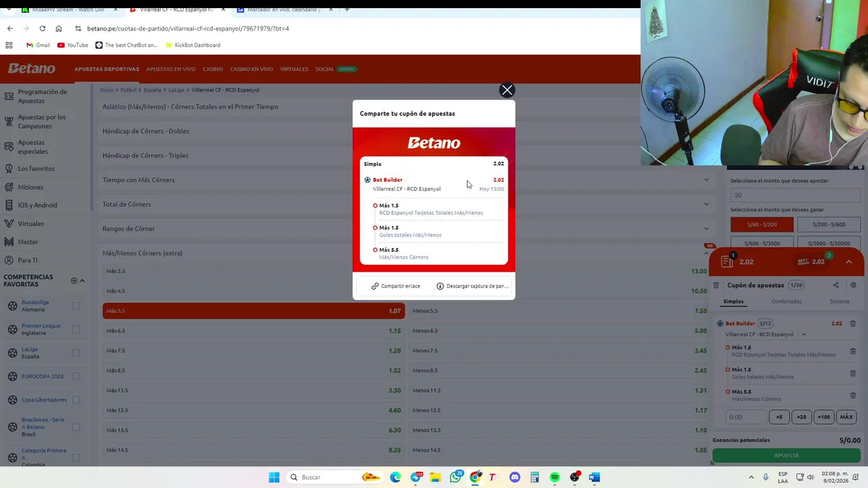Open Para Ti in sidebar
This screenshot has height=488, width=868.
coord(28,260)
